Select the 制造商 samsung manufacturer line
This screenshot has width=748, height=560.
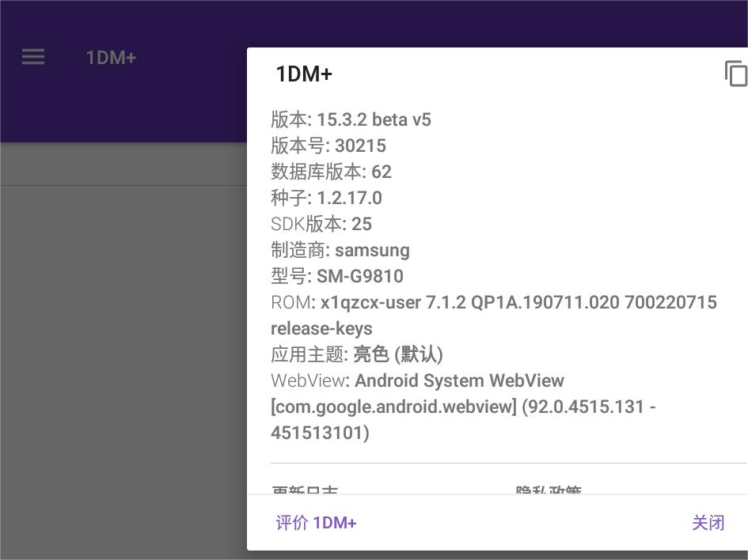point(340,250)
